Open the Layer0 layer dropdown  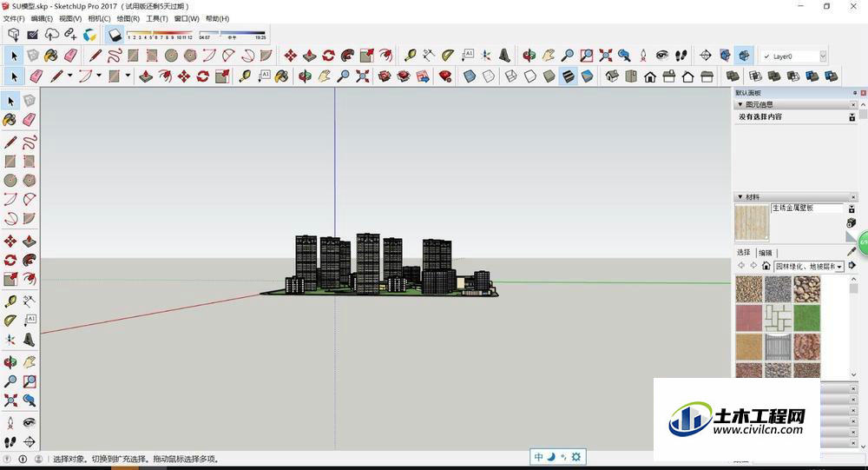823,56
